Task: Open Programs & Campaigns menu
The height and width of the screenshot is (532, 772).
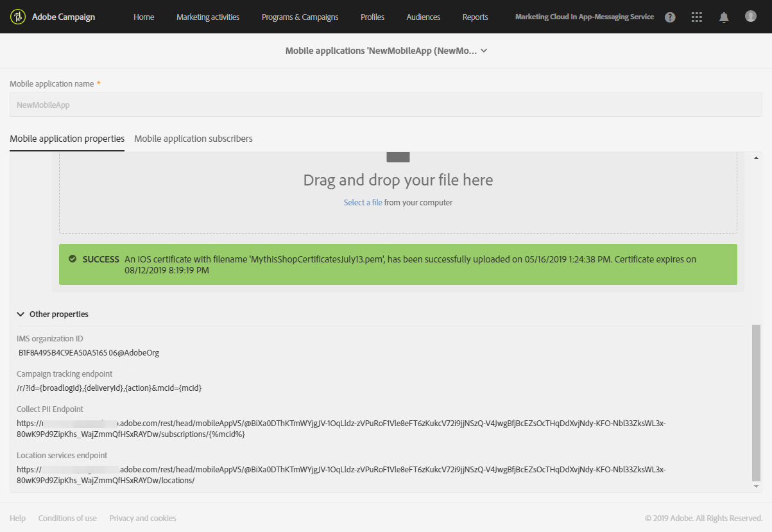Action: point(300,17)
